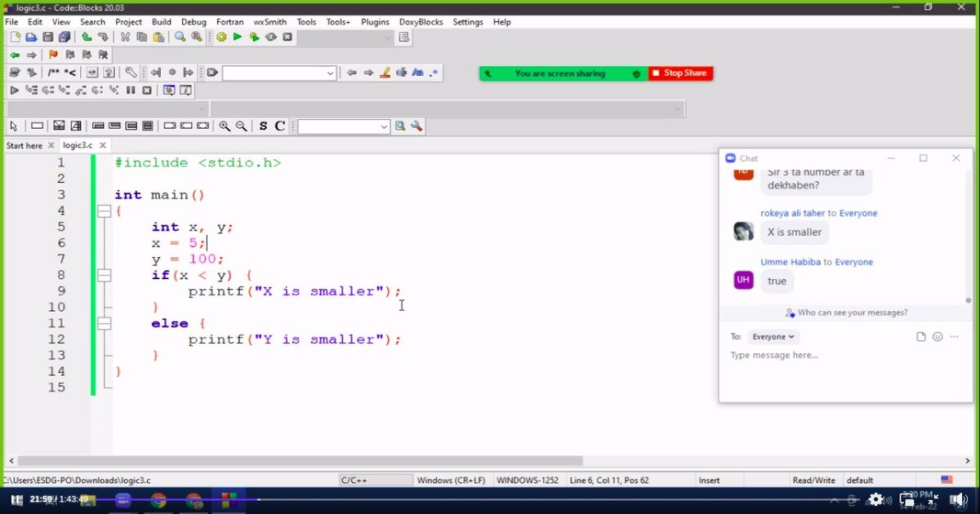Viewport: 980px width, 514px height.
Task: Collapse the main function fold marker
Action: (x=104, y=211)
